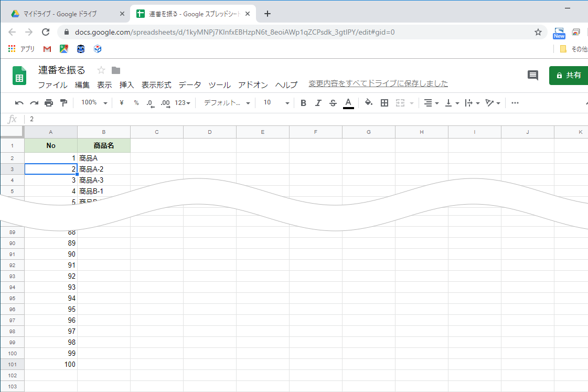Click the Undo icon in toolbar
This screenshot has width=588, height=392.
pyautogui.click(x=19, y=103)
